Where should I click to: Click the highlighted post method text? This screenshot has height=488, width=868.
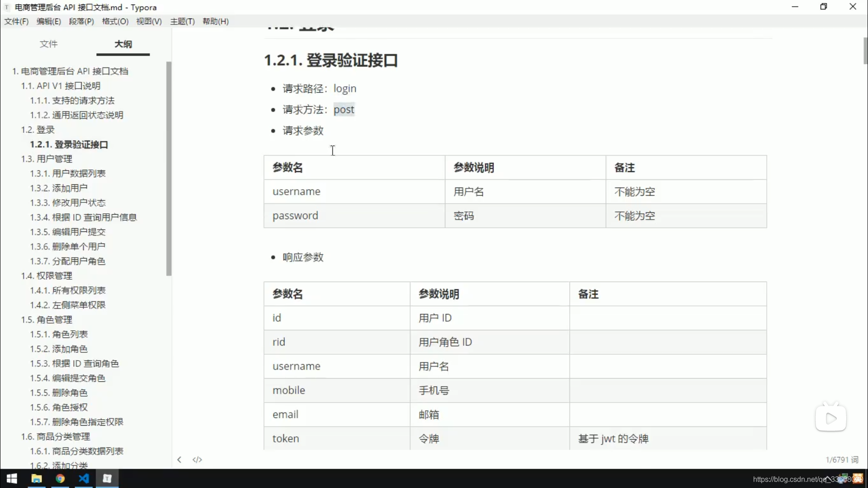344,109
